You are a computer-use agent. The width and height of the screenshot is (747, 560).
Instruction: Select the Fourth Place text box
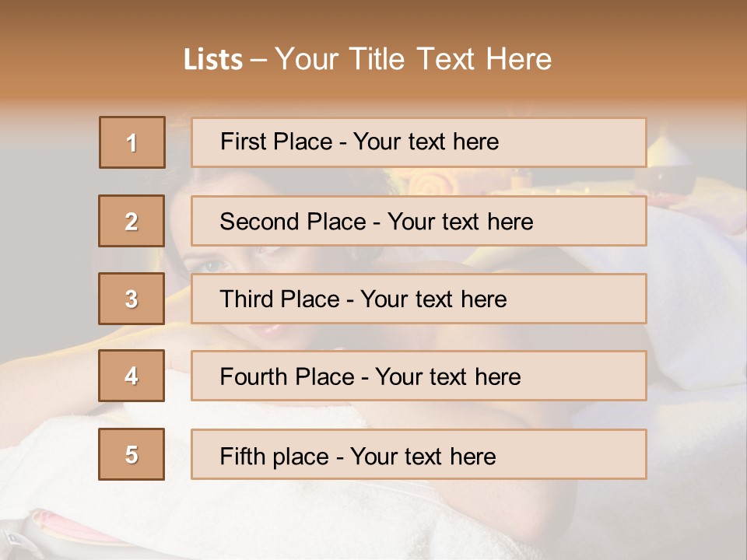[419, 376]
